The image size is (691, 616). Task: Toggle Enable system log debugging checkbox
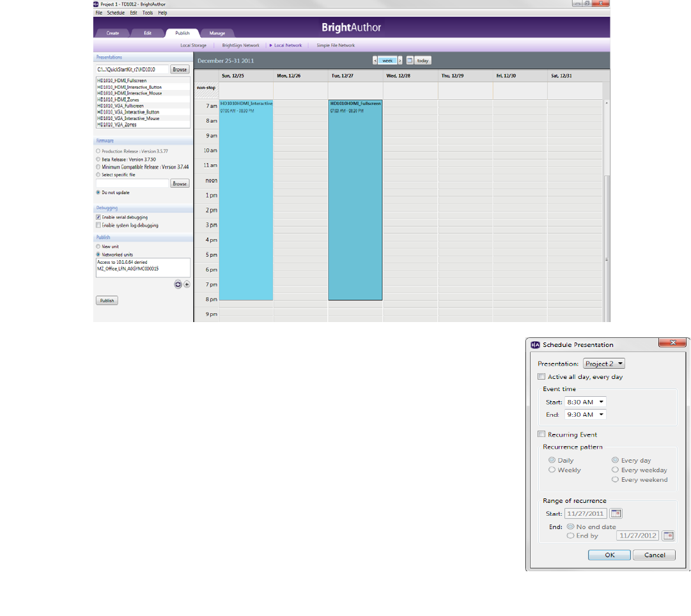click(x=98, y=225)
